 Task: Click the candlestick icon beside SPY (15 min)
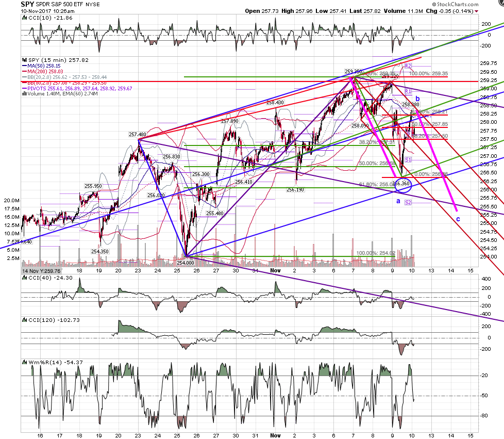click(24, 60)
